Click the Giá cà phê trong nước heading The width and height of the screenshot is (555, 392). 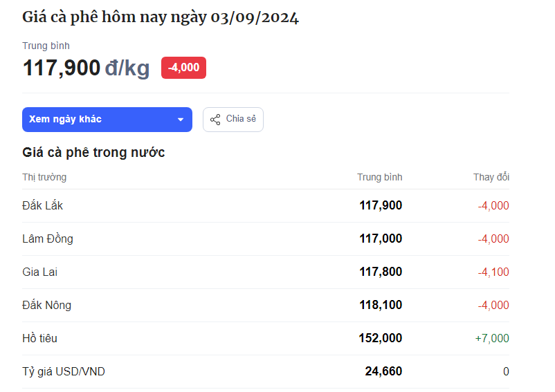pos(93,153)
